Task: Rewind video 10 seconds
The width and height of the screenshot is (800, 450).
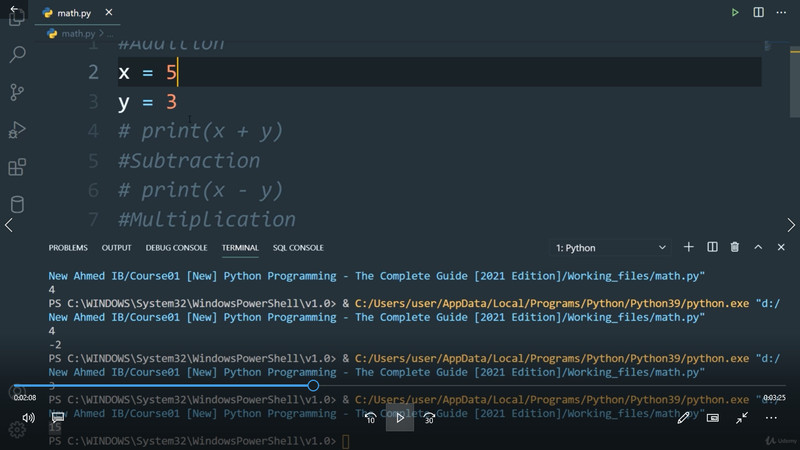Action: (370, 418)
